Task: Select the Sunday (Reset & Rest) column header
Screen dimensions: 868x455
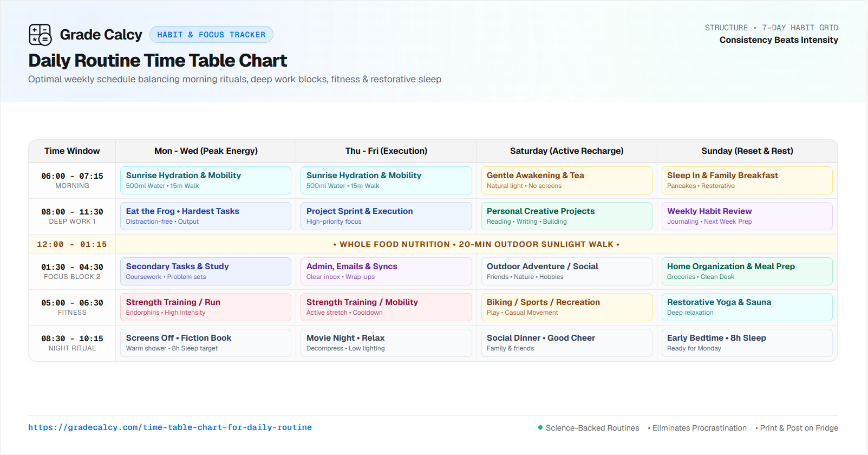Action: point(747,151)
